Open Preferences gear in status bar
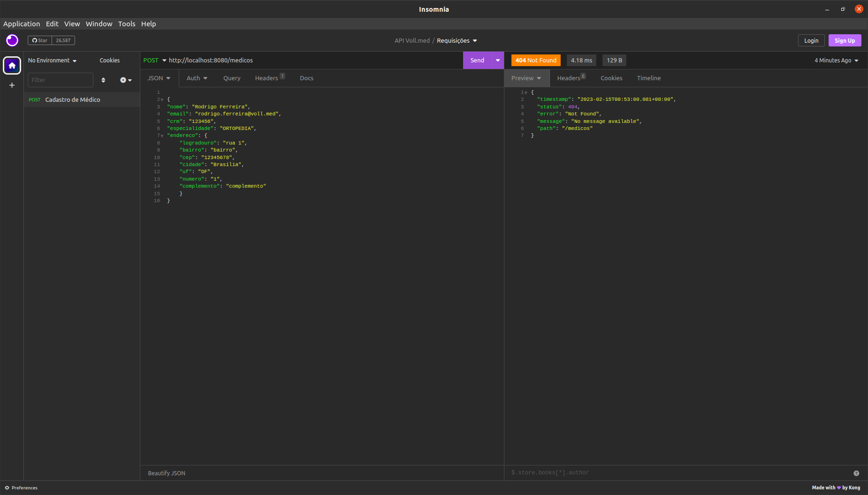The image size is (868, 495). tap(21, 488)
